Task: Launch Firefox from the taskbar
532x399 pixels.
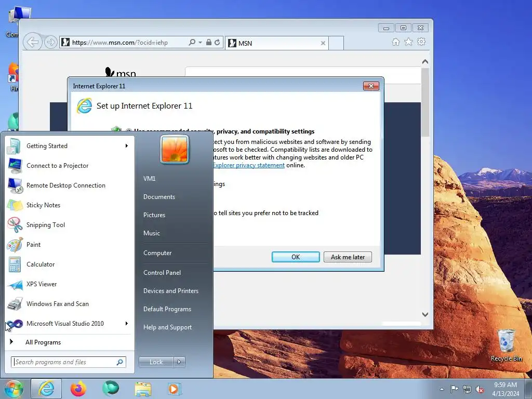Action: 78,389
